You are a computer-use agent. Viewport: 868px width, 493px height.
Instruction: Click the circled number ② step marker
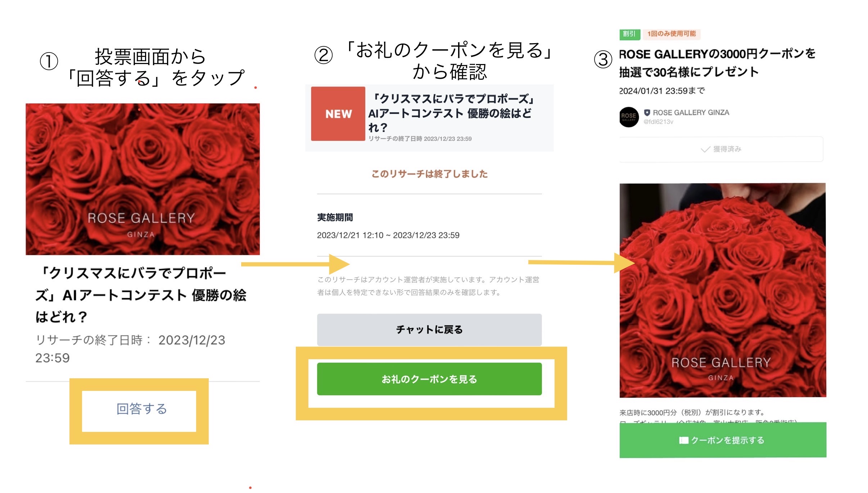(x=324, y=56)
